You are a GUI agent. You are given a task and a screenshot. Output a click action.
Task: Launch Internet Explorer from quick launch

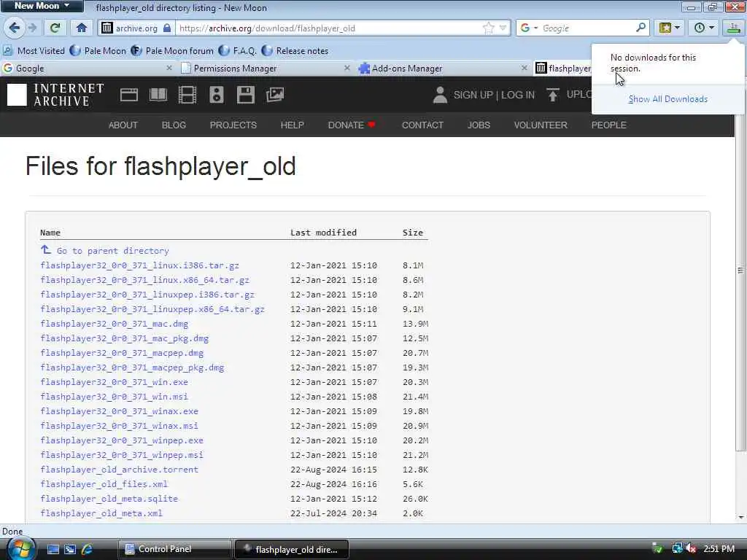(88, 549)
